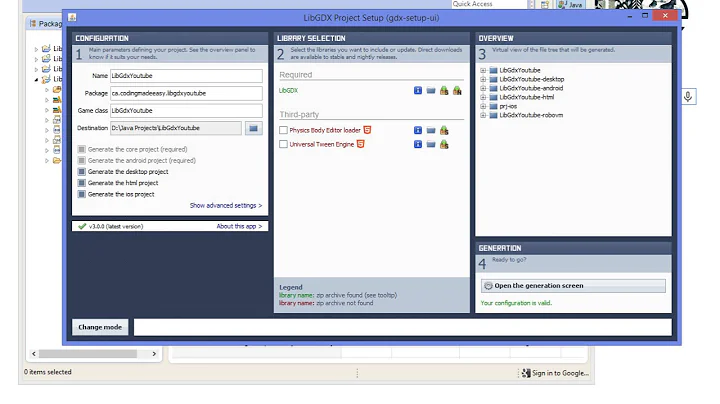Click the Destination path field
This screenshot has width=720, height=404.
(x=175, y=128)
